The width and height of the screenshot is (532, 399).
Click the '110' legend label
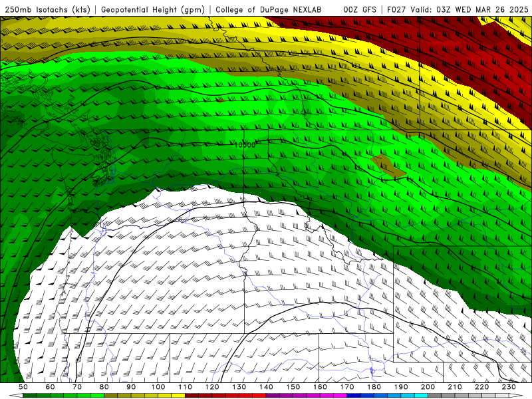[x=186, y=387]
